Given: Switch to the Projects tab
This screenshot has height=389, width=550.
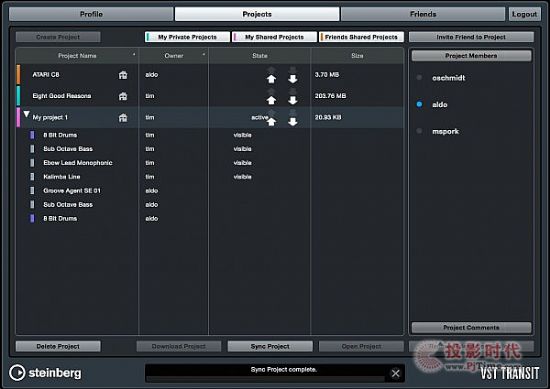Looking at the screenshot, I should [x=257, y=14].
